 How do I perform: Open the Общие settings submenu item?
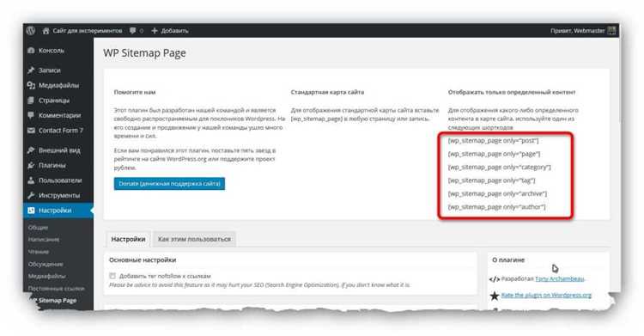pyautogui.click(x=38, y=228)
